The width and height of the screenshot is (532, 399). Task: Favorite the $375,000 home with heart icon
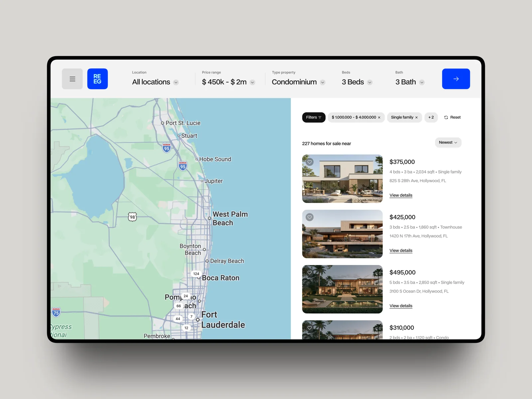tap(310, 162)
